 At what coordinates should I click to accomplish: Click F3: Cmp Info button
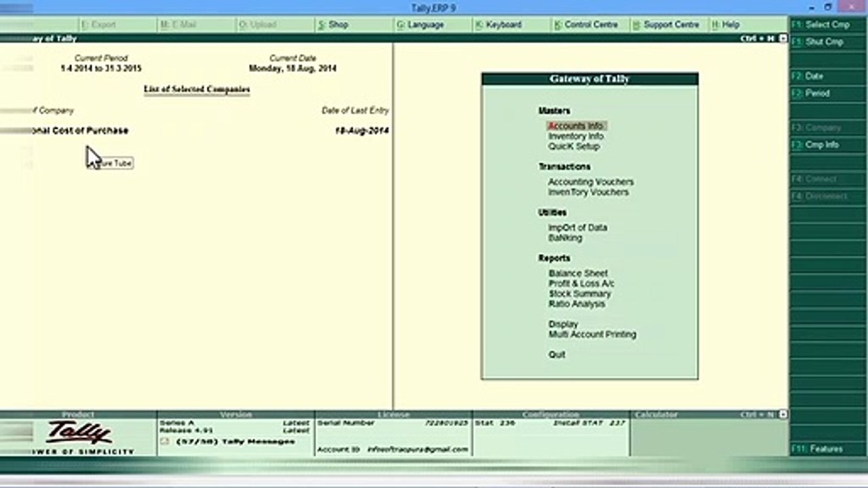coord(827,144)
